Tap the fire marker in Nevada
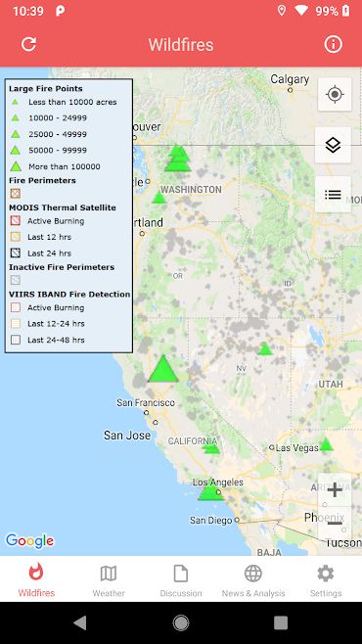This screenshot has width=362, height=644. [265, 349]
